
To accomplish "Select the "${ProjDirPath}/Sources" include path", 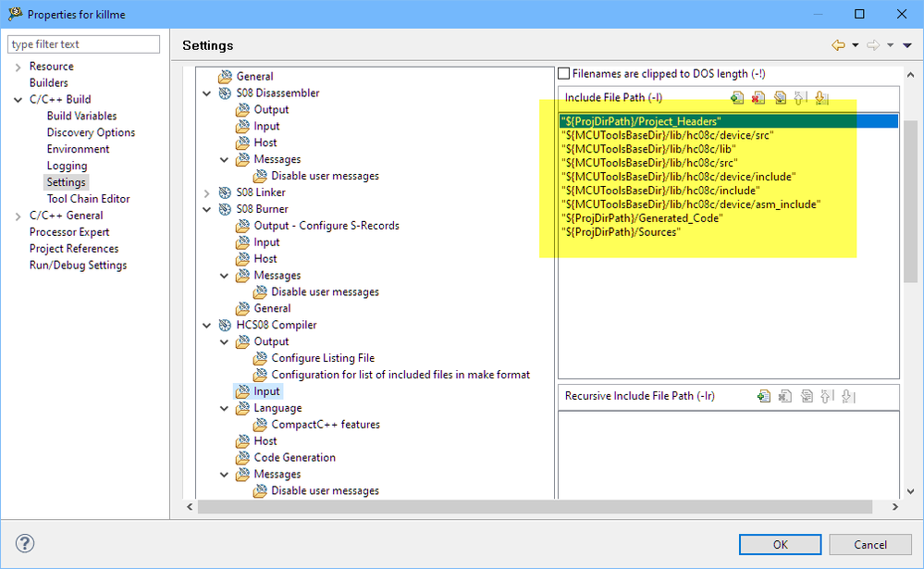I will (621, 231).
